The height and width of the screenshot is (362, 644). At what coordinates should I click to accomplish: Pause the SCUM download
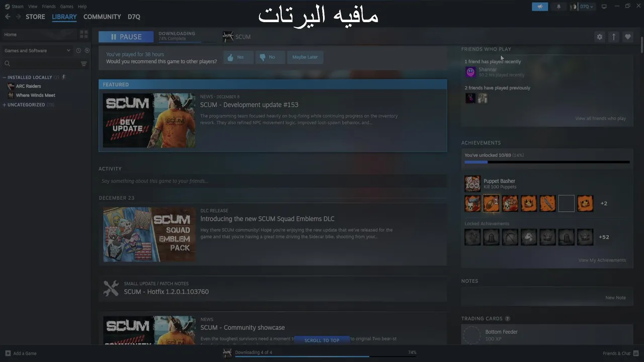[126, 37]
